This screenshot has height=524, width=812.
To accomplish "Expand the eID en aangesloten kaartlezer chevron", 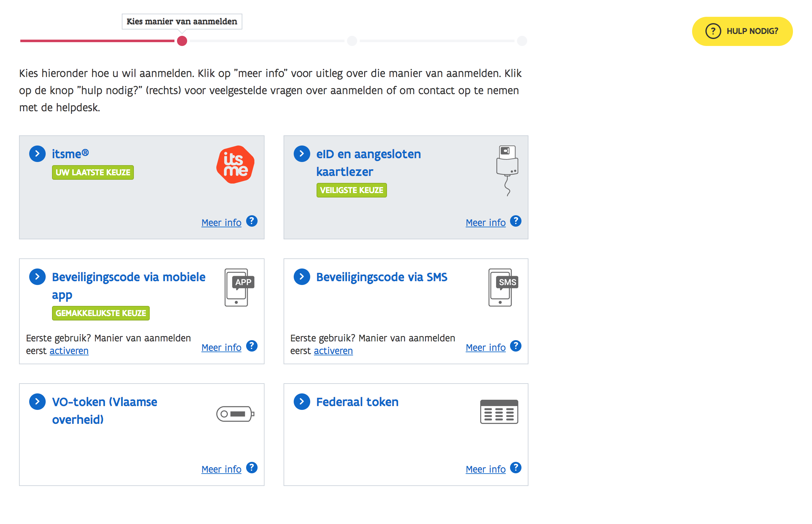I will point(302,154).
